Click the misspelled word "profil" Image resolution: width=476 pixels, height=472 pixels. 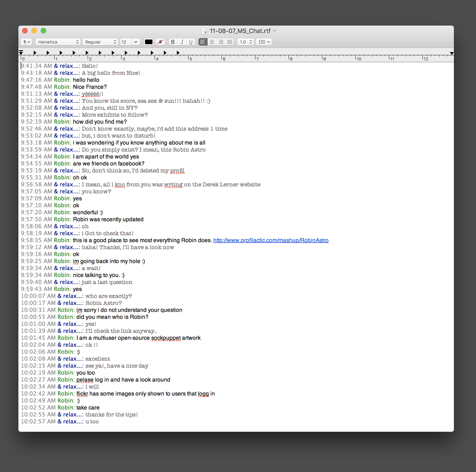(177, 171)
